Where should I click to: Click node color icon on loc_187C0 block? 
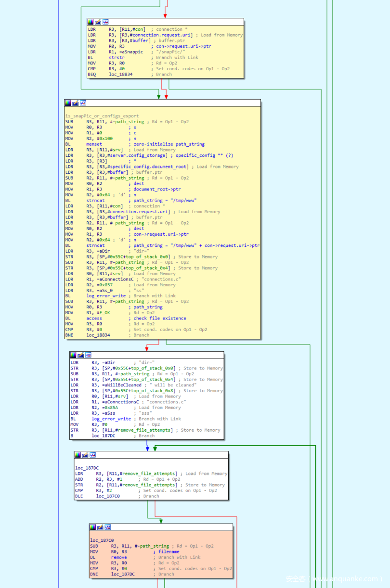click(x=92, y=527)
